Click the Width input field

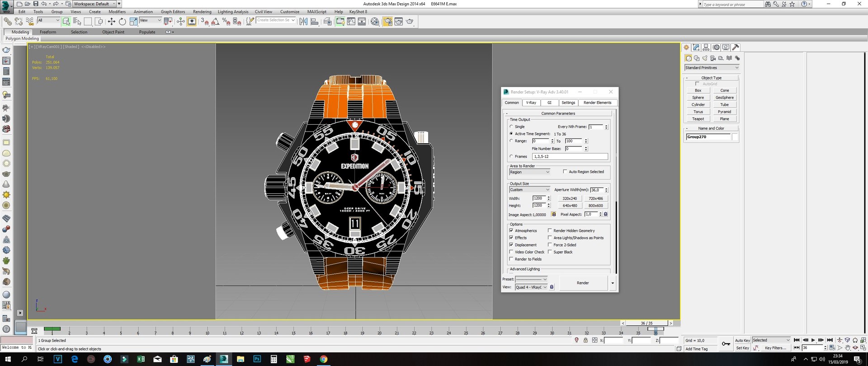tap(539, 198)
